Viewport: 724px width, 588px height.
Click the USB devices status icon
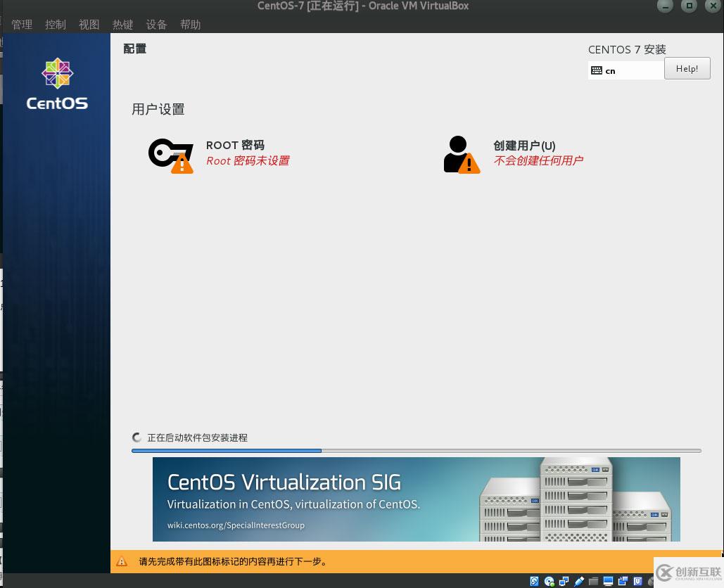click(x=579, y=581)
